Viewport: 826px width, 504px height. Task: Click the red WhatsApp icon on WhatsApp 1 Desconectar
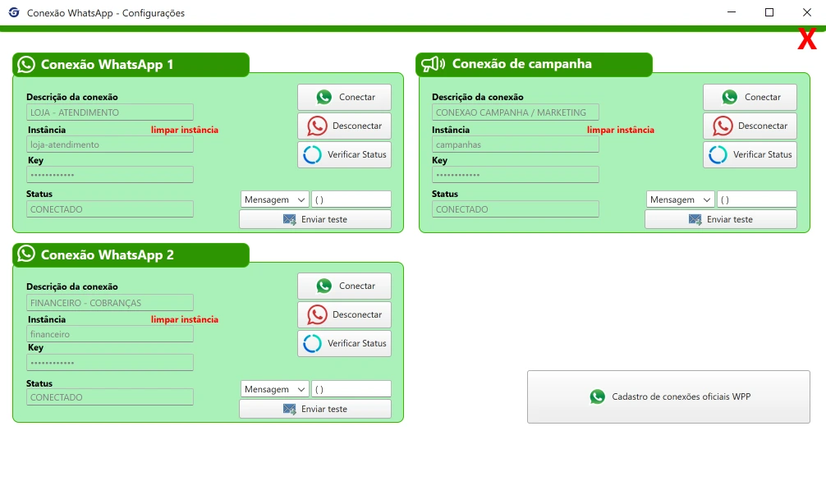(x=317, y=126)
